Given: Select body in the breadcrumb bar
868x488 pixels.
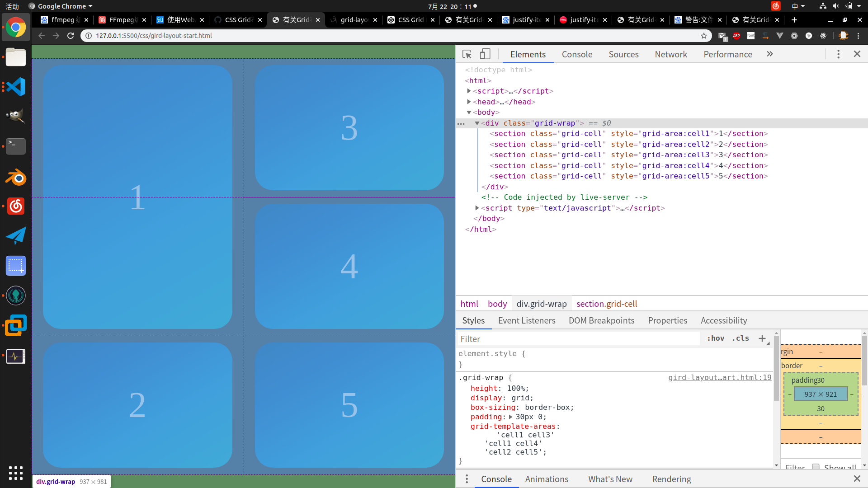Looking at the screenshot, I should click(x=497, y=304).
